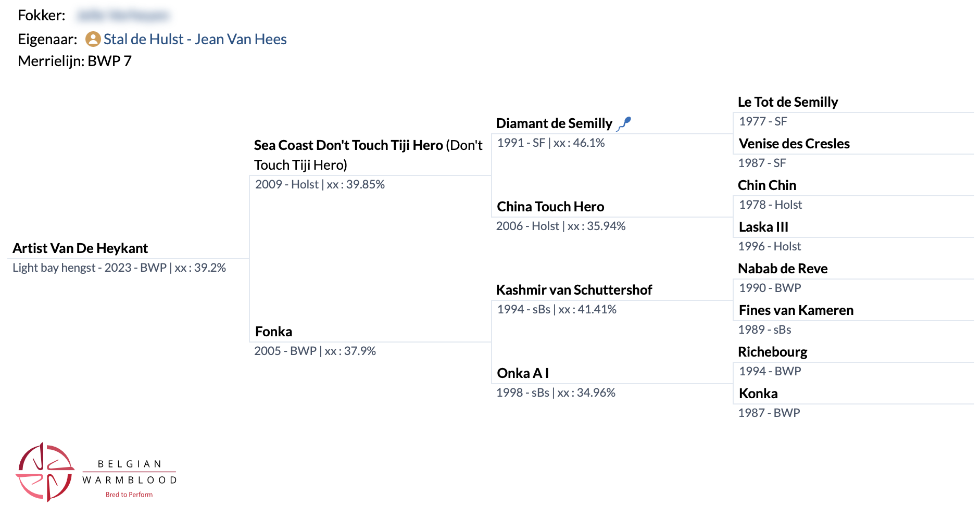Select the Onka A I entry
Image resolution: width=980 pixels, height=506 pixels.
tap(523, 373)
